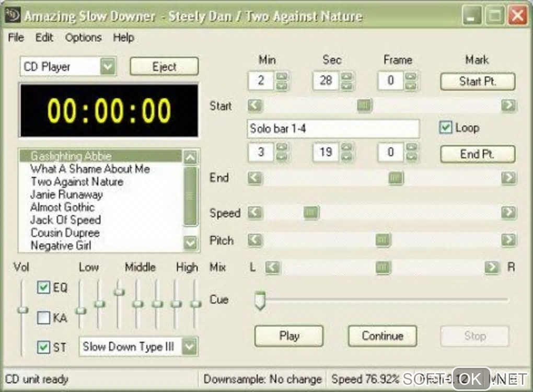Screen dimensions: 533x392
Task: Shift the mix right with the R arrow
Action: [492, 267]
